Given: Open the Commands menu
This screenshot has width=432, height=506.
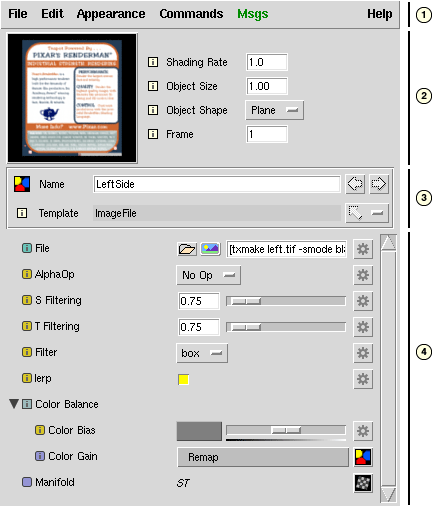Looking at the screenshot, I should point(191,14).
